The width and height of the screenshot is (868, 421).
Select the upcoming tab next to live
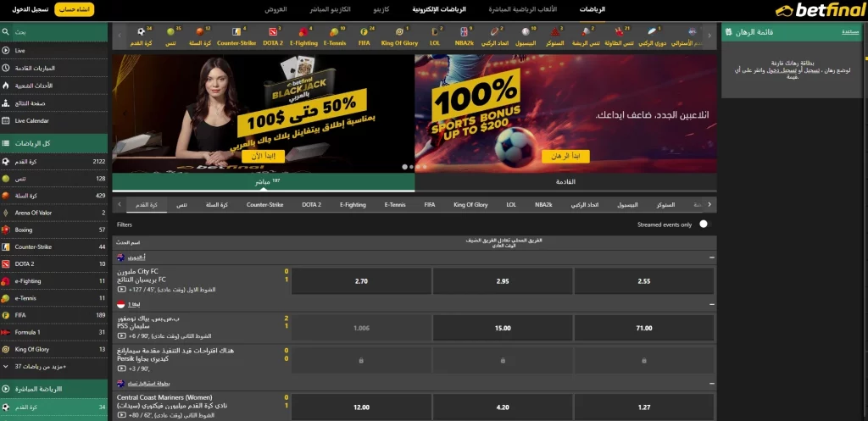565,182
